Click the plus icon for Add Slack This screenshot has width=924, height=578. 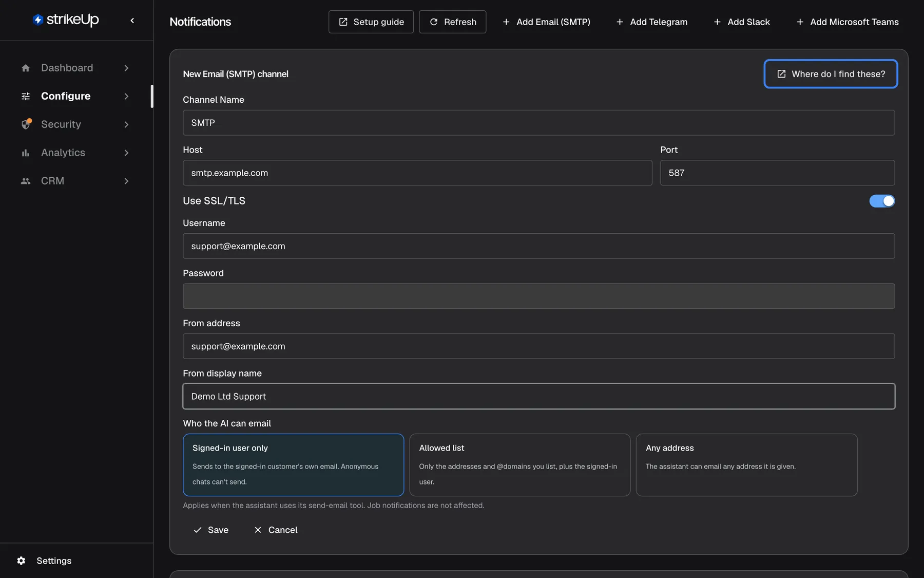click(717, 22)
